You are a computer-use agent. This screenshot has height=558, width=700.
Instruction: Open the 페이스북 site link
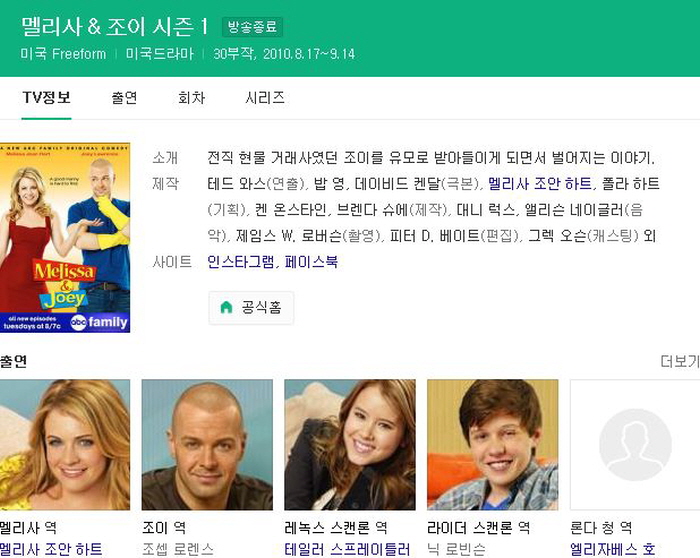point(311,262)
